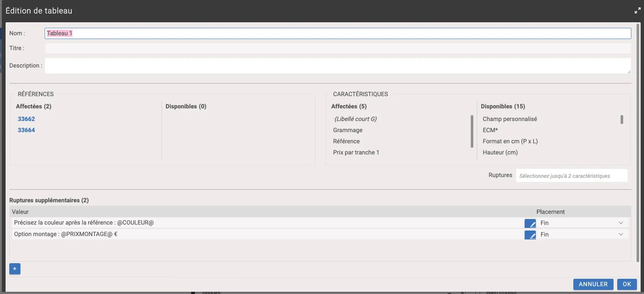
Task: Click the assigned characteristics list scrollbar
Action: click(472, 131)
